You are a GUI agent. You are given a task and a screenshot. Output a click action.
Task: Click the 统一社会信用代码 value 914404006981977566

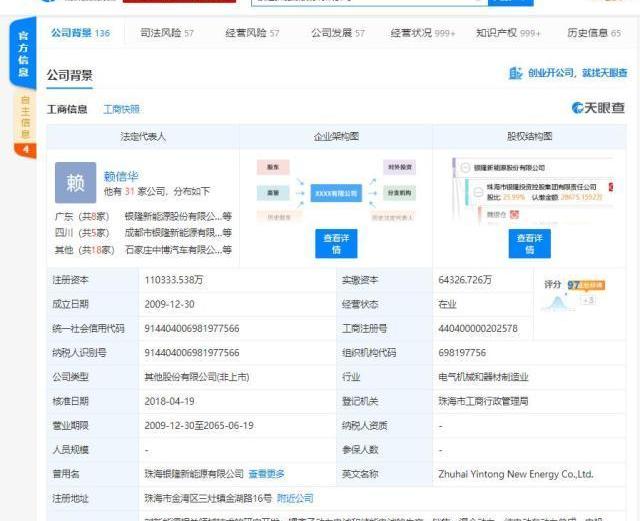point(192,329)
